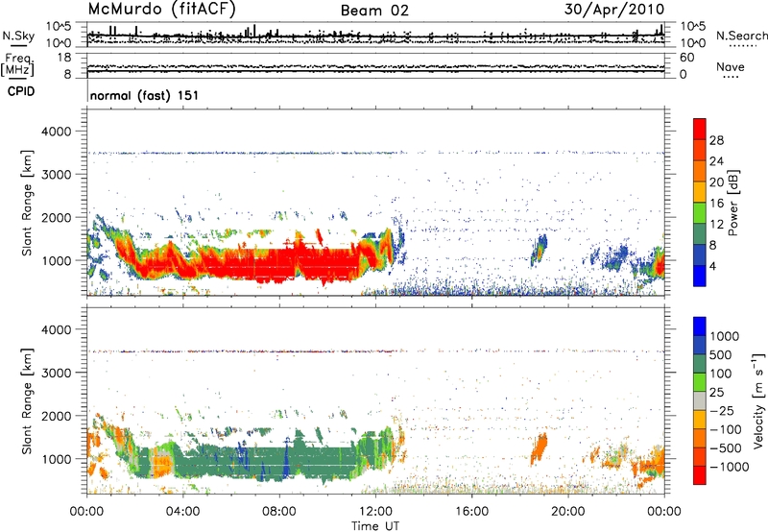Viewport: 768px width, 532px height.
Task: Click the orange velocity patch near 19:00
Action: tap(539, 448)
